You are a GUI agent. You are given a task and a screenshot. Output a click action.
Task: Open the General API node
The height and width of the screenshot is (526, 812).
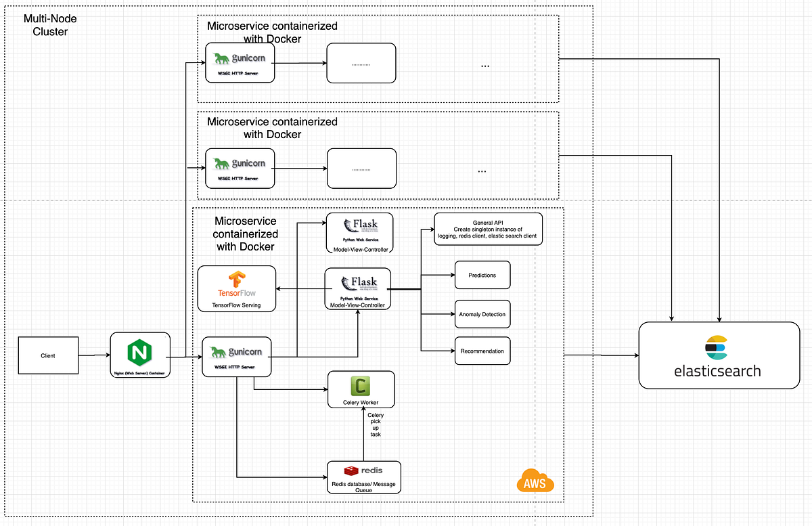coord(488,229)
